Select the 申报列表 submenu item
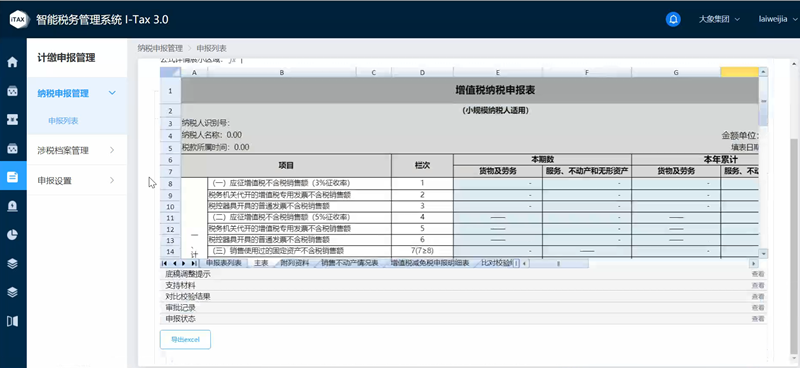Viewport: 800px width, 368px height. point(63,121)
